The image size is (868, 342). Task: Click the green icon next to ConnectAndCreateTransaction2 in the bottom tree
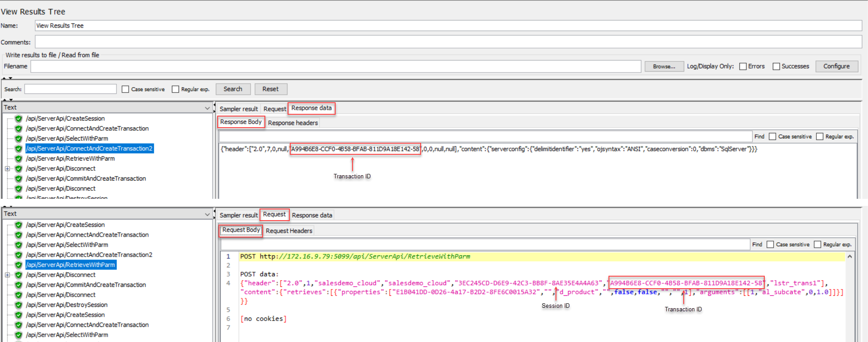tap(19, 255)
